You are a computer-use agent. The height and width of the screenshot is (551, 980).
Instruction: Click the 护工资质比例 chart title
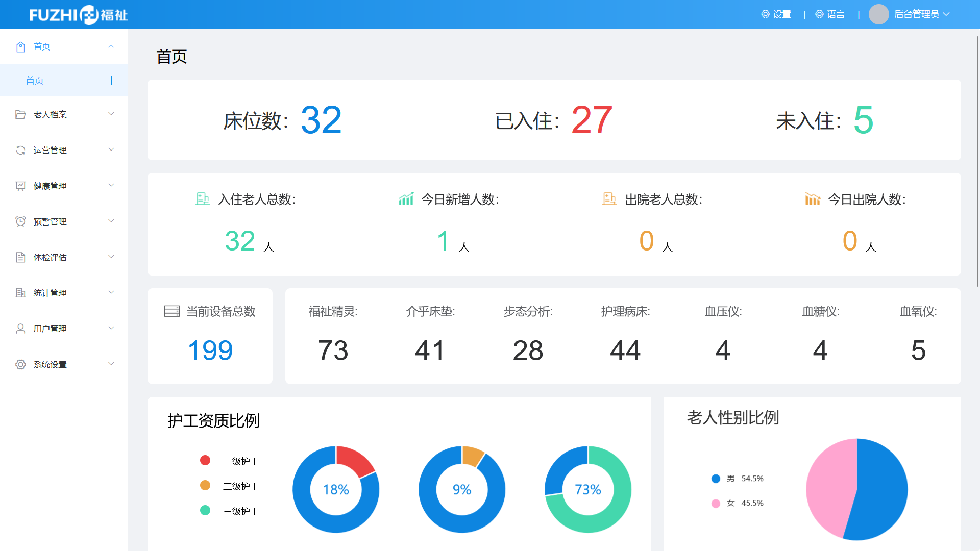213,420
